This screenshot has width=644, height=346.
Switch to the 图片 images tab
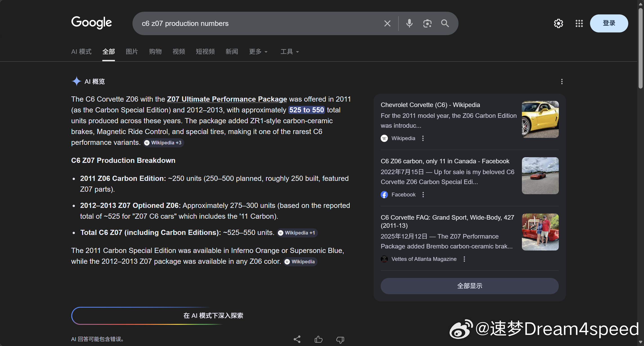pos(132,52)
